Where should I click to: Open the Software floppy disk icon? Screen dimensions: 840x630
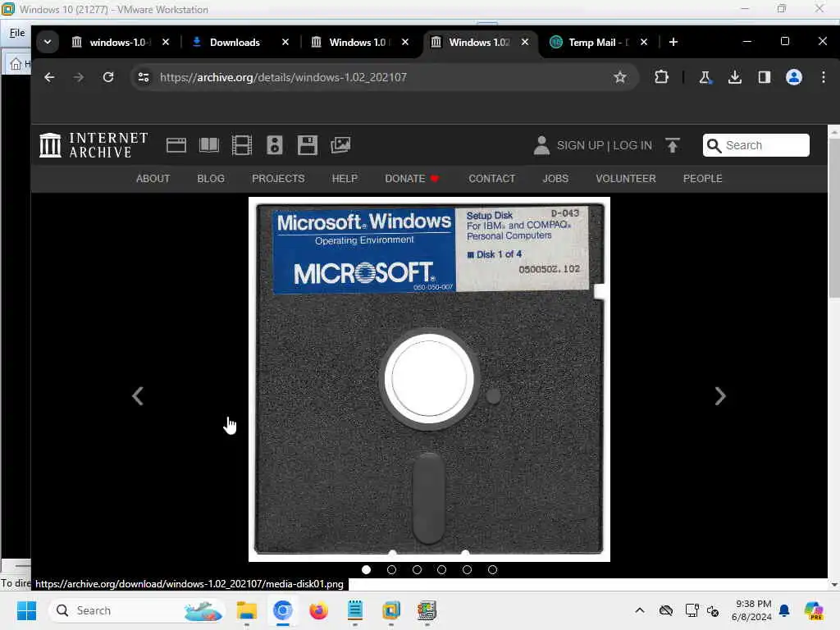(x=308, y=145)
